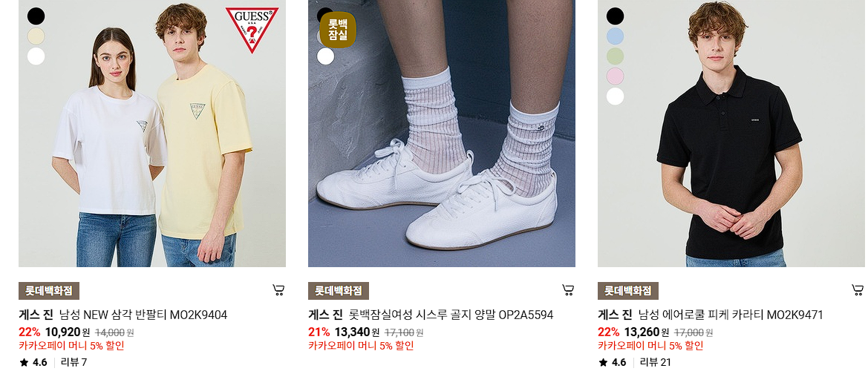Viewport: 868px width, 374px height.
Task: Click the 롯백잠실 badge on socks image
Action: [x=338, y=30]
